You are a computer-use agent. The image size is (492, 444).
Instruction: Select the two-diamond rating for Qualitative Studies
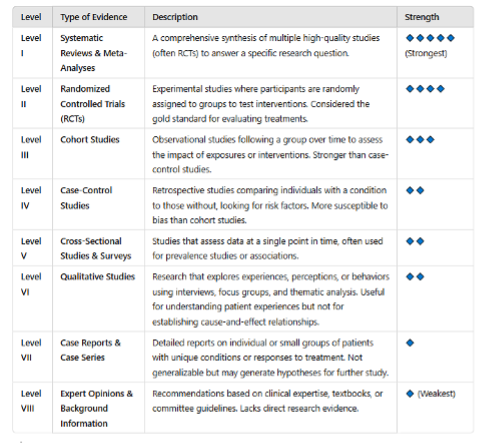pos(415,277)
